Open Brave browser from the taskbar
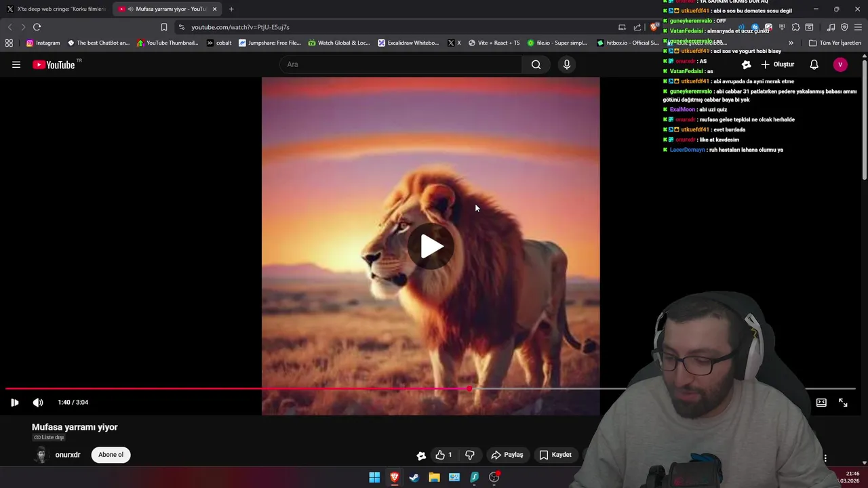The height and width of the screenshot is (488, 868). (x=394, y=477)
